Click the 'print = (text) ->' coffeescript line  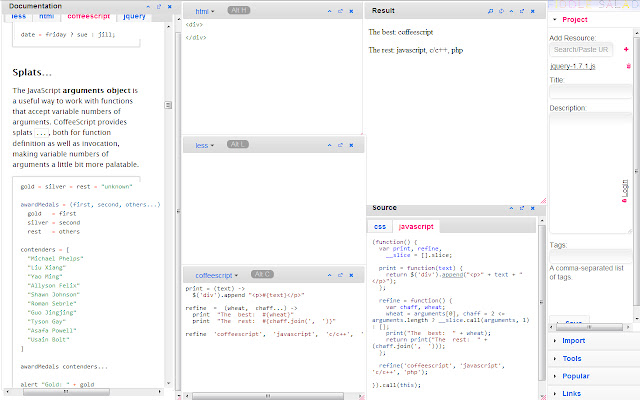215,288
